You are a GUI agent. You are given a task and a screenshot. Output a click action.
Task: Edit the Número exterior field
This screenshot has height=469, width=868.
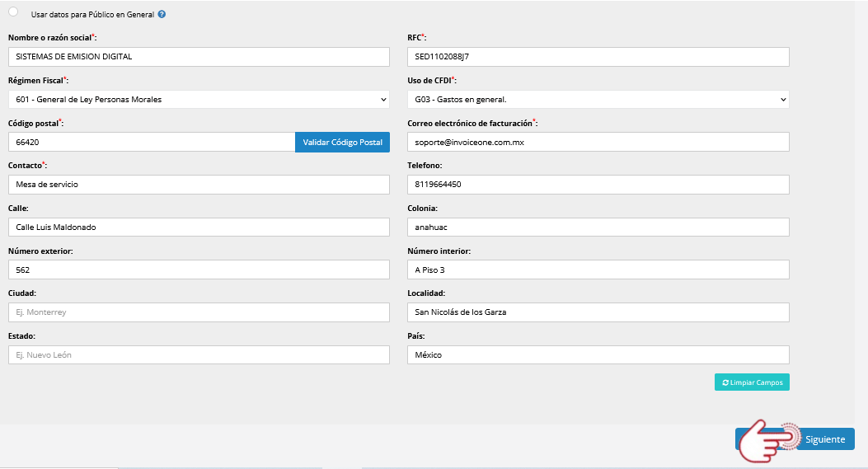pos(198,270)
